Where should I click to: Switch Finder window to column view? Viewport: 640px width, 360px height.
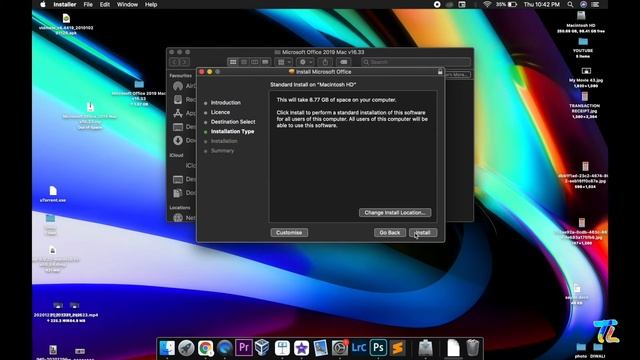(255, 62)
